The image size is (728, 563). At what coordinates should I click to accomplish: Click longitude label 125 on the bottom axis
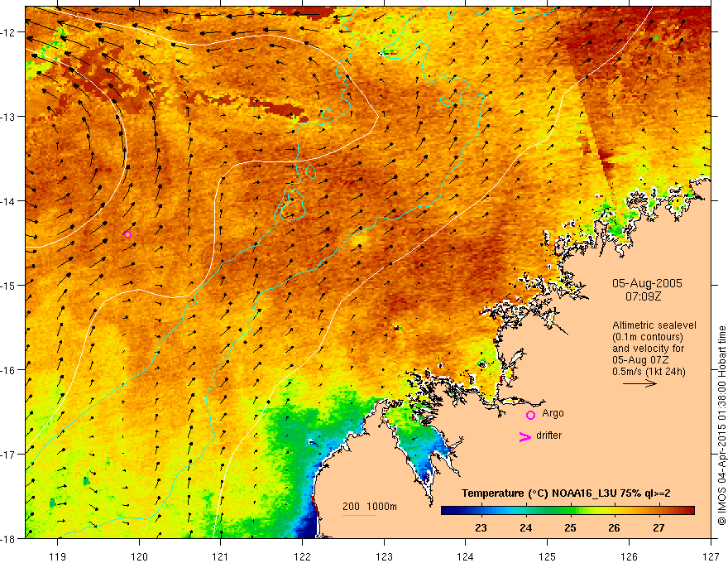548,556
